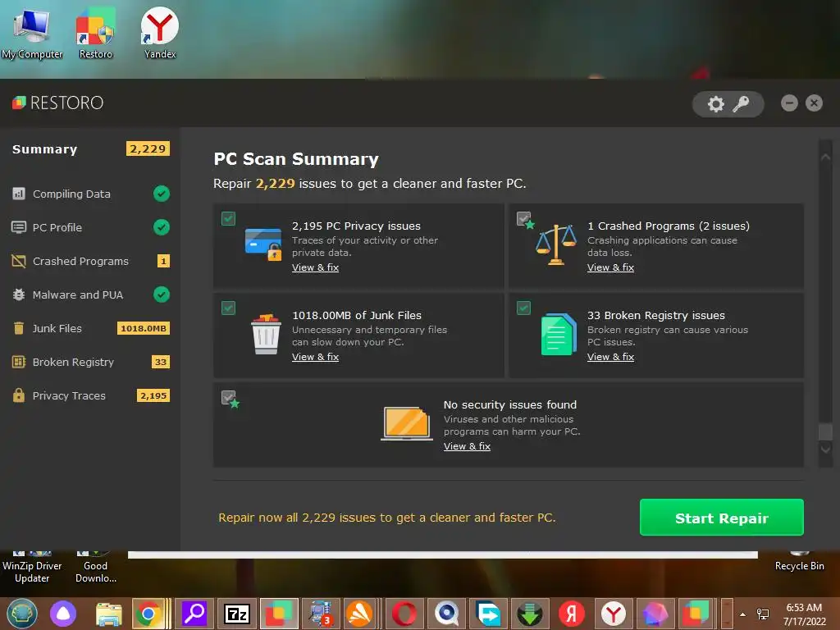Click the Junk Files bin sidebar icon

(x=19, y=328)
